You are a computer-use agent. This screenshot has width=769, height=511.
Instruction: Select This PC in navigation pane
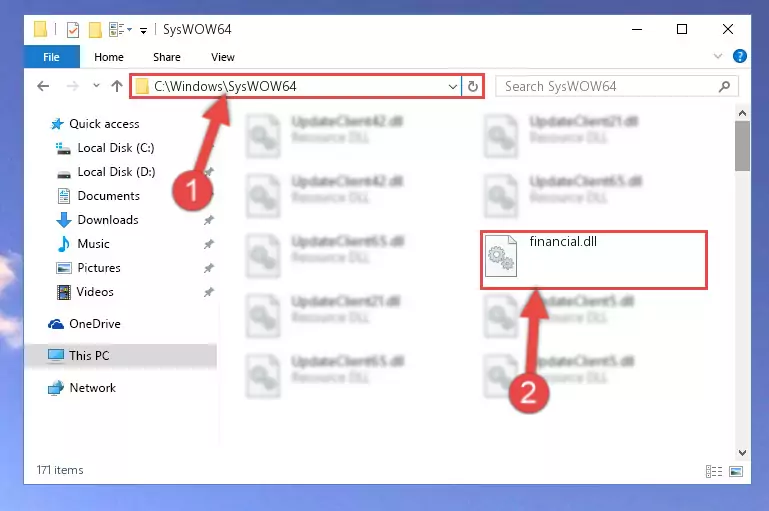[x=121, y=356]
